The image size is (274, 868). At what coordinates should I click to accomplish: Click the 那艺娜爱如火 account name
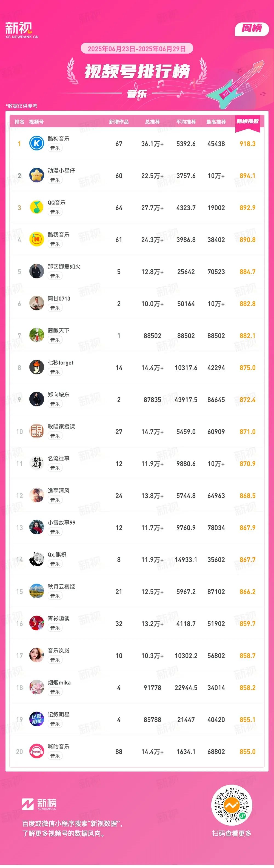pyautogui.click(x=64, y=267)
